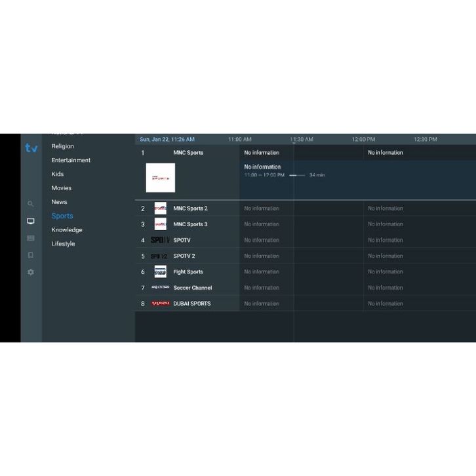Click the Soccer Channel logo
476x476 pixels.
point(160,287)
